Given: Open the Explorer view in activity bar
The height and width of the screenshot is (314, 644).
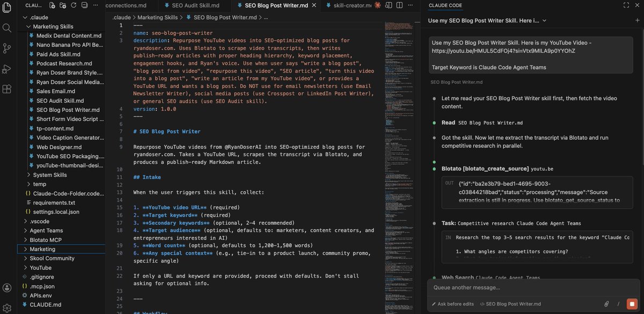Looking at the screenshot, I should 7,6.
